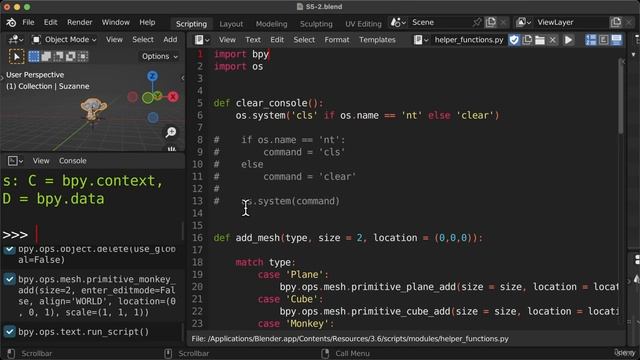The width and height of the screenshot is (640, 360).
Task: Browse text data-blocks dropdown
Action: click(421, 40)
